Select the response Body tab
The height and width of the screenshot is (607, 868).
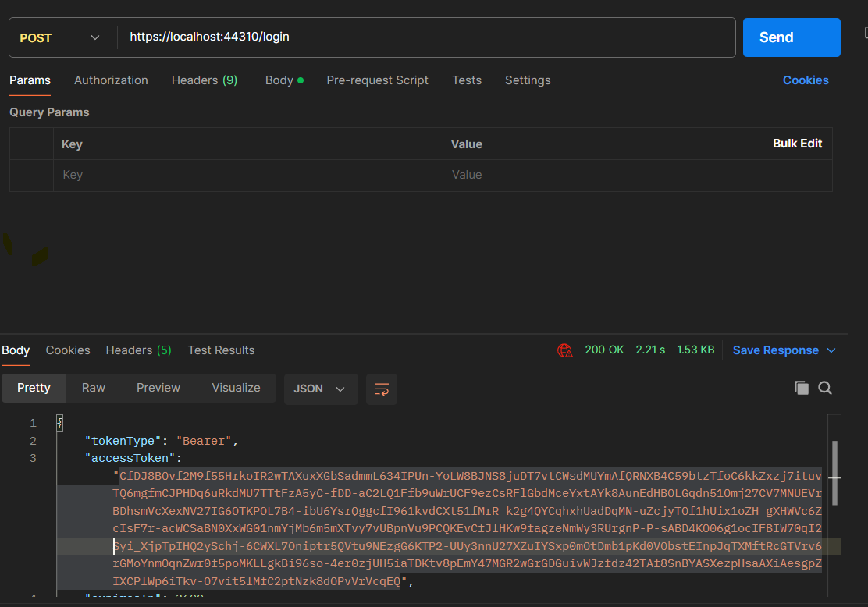pyautogui.click(x=16, y=350)
